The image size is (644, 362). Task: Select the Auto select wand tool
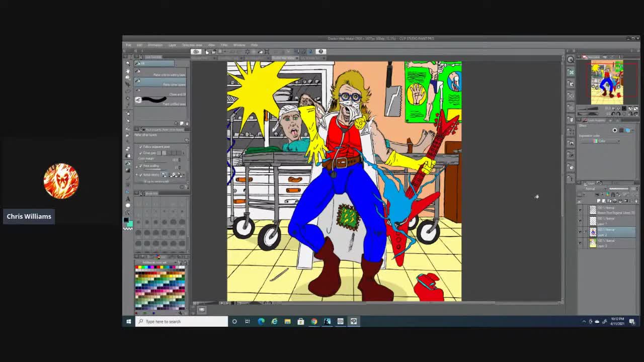(128, 98)
